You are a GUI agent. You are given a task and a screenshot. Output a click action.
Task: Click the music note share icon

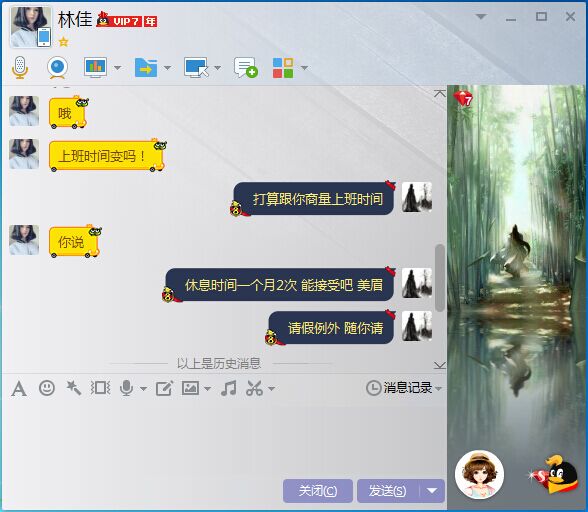pos(229,388)
